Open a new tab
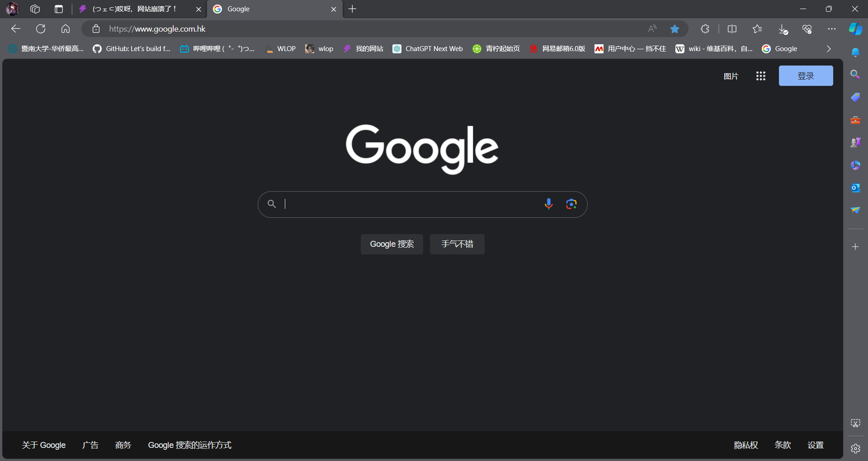 [x=353, y=9]
